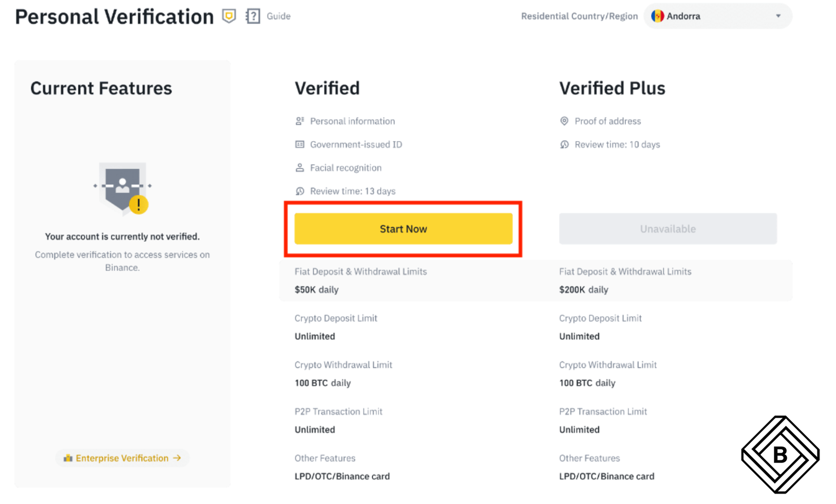Click the Government-issued ID card icon
836x504 pixels.
(300, 145)
